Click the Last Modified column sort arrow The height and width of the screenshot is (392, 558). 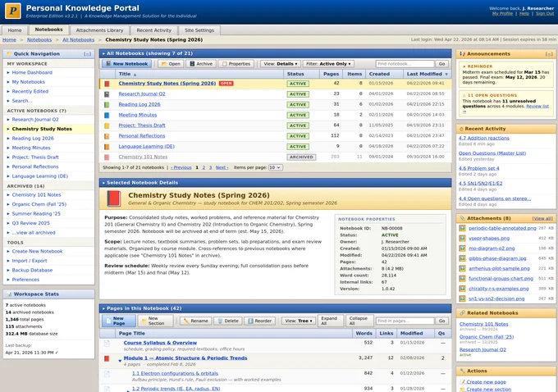pos(446,74)
